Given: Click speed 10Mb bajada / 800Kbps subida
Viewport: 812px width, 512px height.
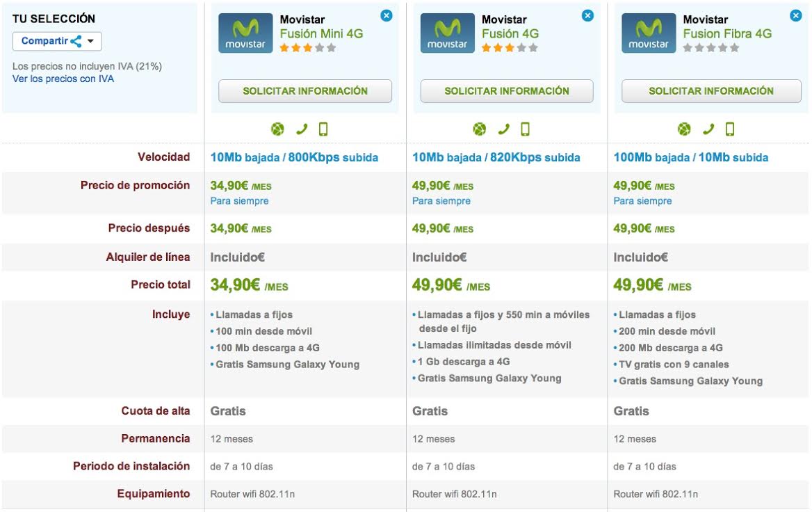Looking at the screenshot, I should (x=294, y=157).
